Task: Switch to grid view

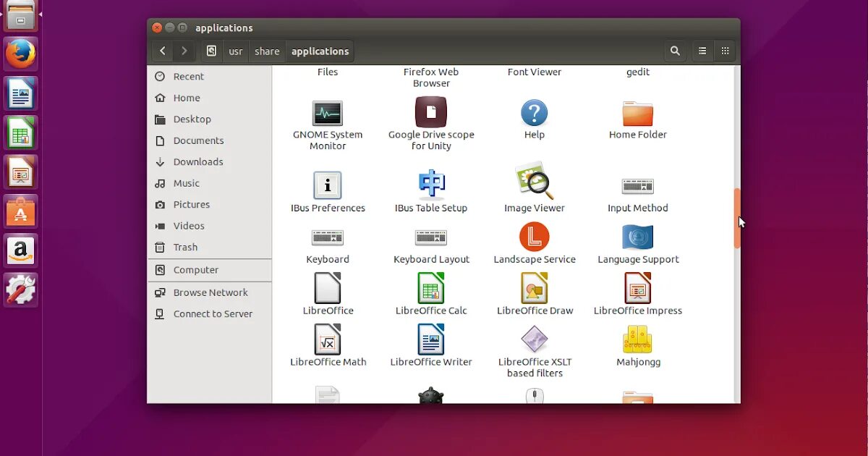Action: tap(725, 51)
